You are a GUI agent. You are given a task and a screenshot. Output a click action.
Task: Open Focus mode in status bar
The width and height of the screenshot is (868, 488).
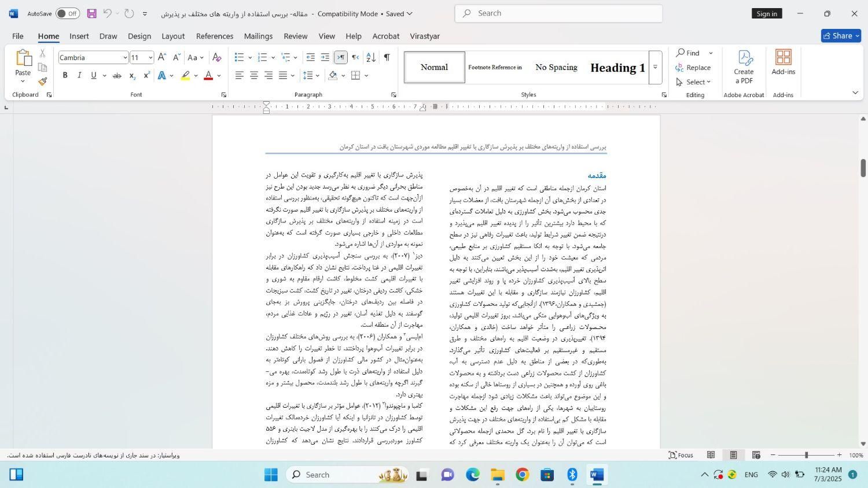pos(681,455)
